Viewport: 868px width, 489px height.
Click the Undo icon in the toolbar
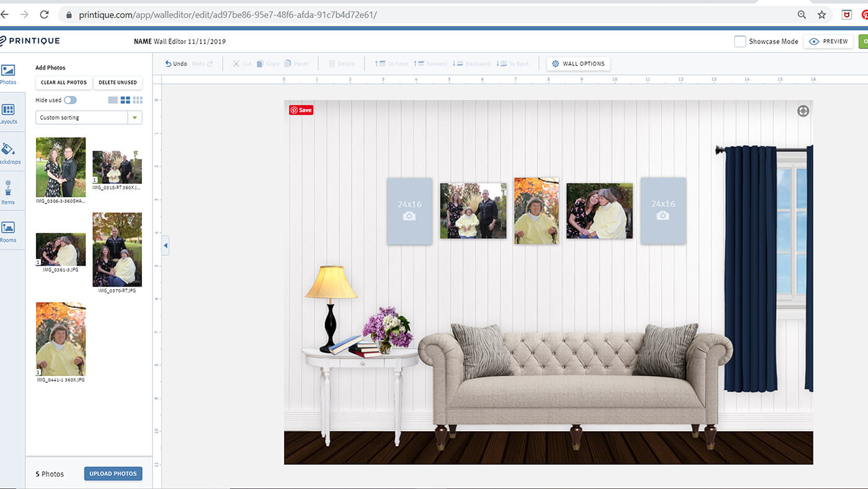click(168, 63)
